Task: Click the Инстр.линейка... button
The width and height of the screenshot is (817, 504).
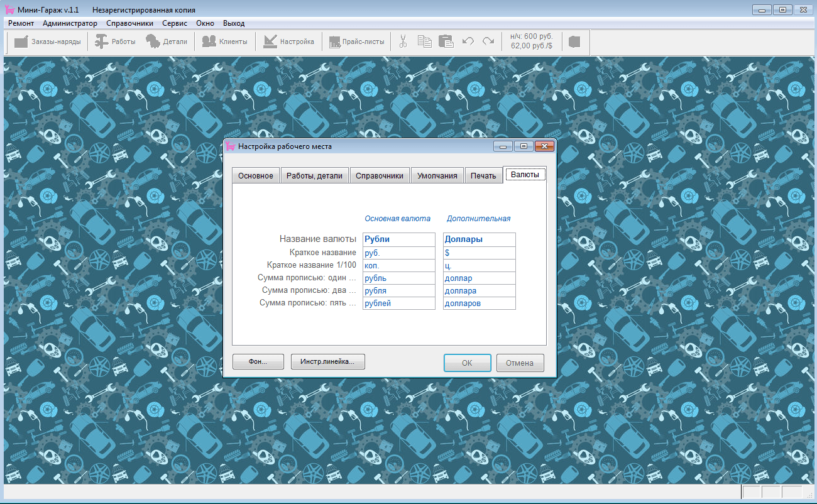Action: pos(328,362)
